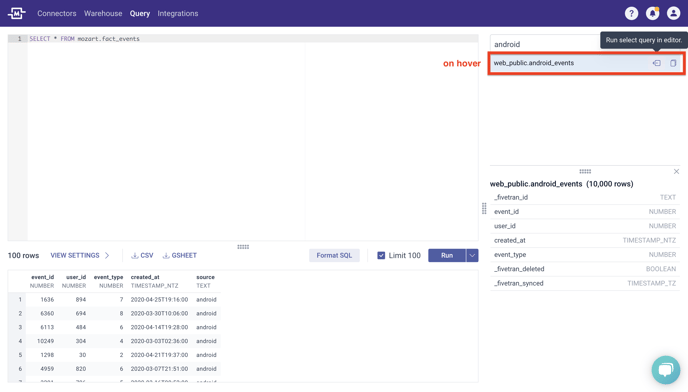Close the table schema details panel
The width and height of the screenshot is (688, 392).
point(676,172)
